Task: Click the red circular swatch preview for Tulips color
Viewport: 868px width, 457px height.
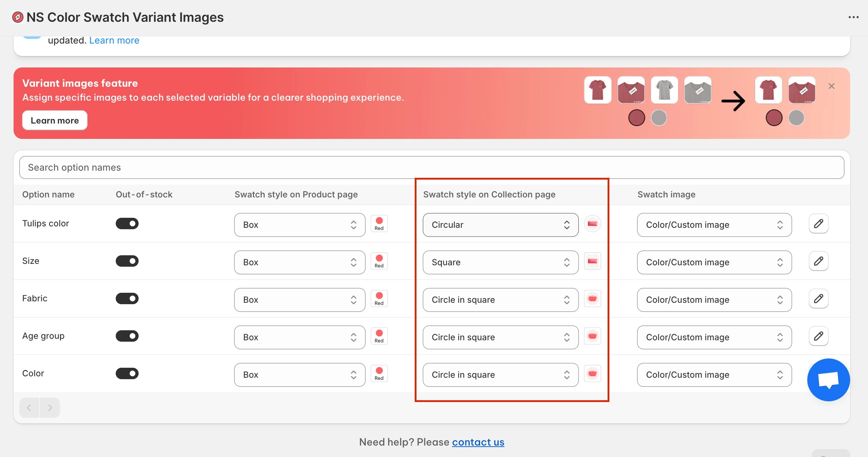Action: [592, 224]
